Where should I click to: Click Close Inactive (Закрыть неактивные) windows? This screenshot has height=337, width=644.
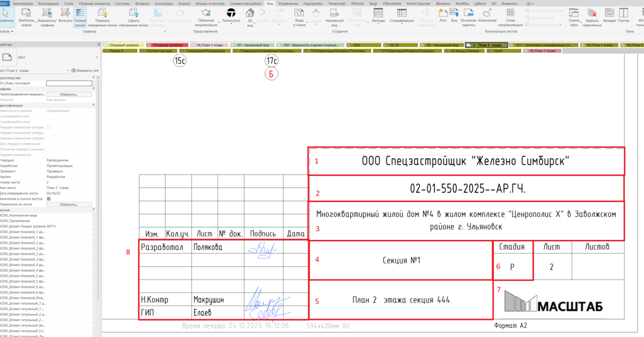point(592,17)
